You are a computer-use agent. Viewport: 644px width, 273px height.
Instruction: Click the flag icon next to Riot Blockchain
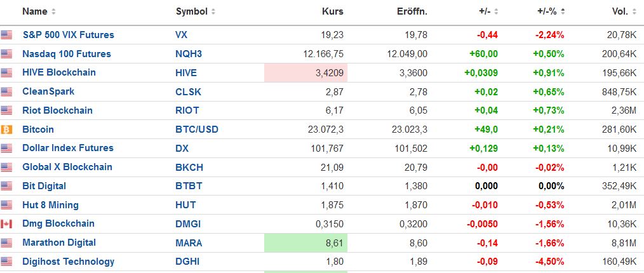pyautogui.click(x=6, y=110)
